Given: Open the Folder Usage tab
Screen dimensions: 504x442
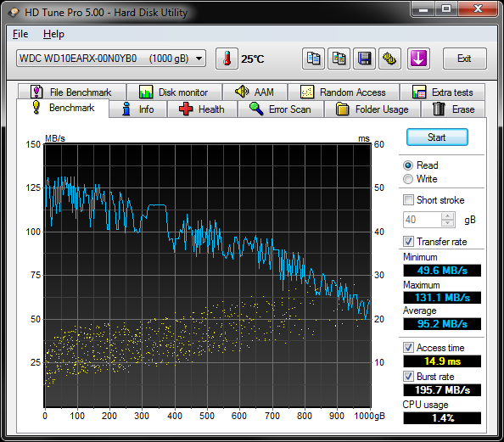Looking at the screenshot, I should [x=372, y=109].
